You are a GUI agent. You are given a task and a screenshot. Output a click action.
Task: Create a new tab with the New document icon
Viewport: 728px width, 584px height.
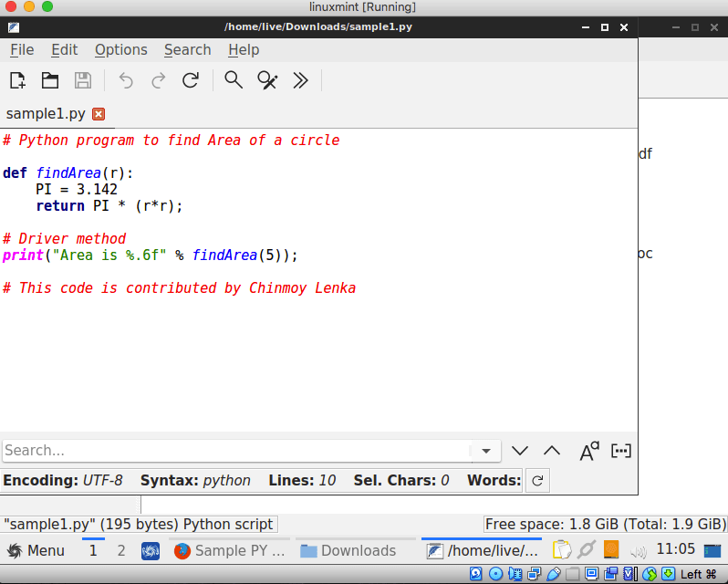click(17, 80)
